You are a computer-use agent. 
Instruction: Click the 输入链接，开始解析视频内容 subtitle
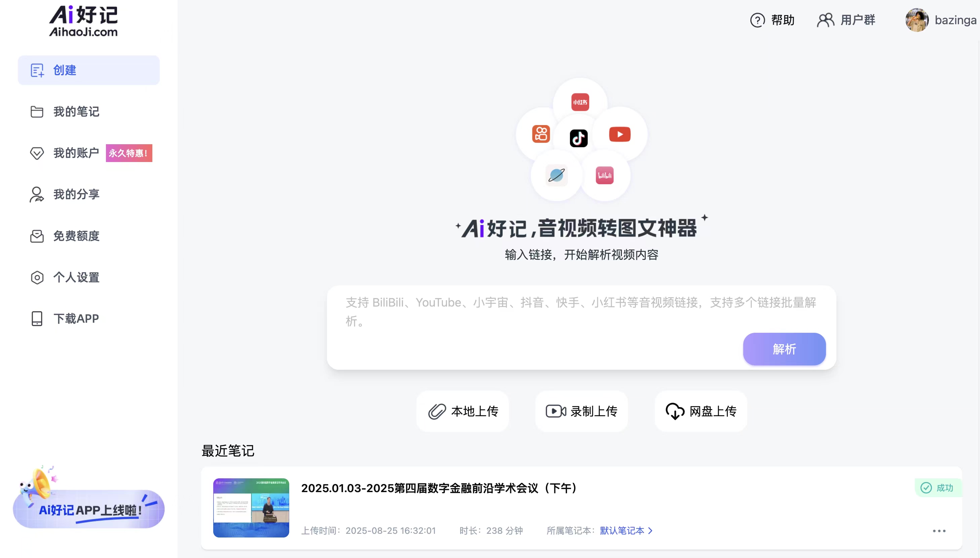(x=581, y=255)
